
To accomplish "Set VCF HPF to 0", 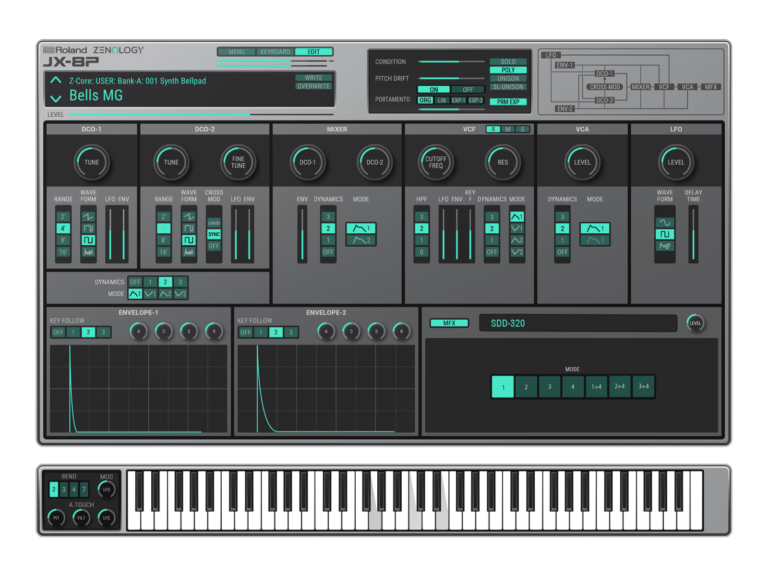I will coord(421,252).
